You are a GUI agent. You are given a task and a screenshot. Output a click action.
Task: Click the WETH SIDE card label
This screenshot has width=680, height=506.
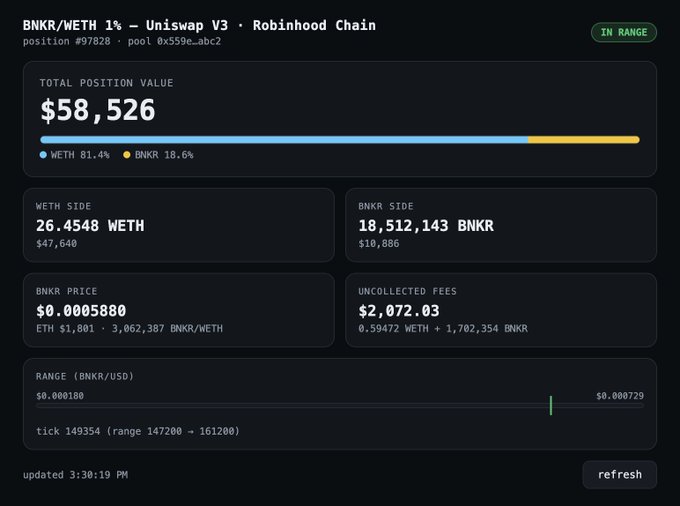63,206
